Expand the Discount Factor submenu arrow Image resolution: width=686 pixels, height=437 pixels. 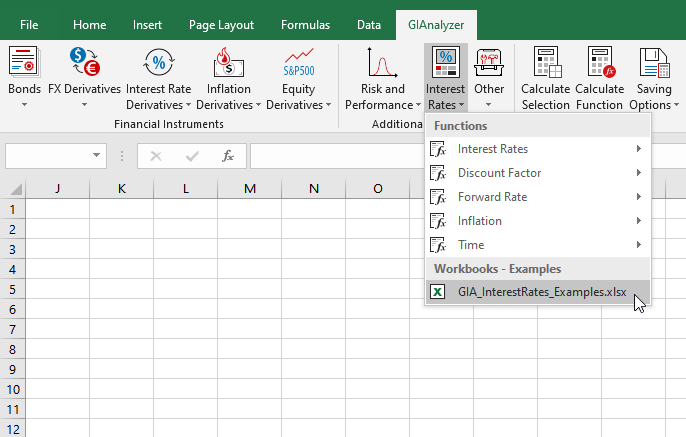point(639,173)
